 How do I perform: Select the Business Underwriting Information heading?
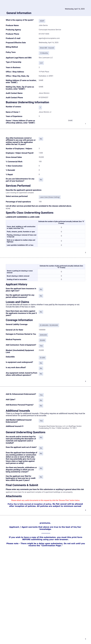27,102
